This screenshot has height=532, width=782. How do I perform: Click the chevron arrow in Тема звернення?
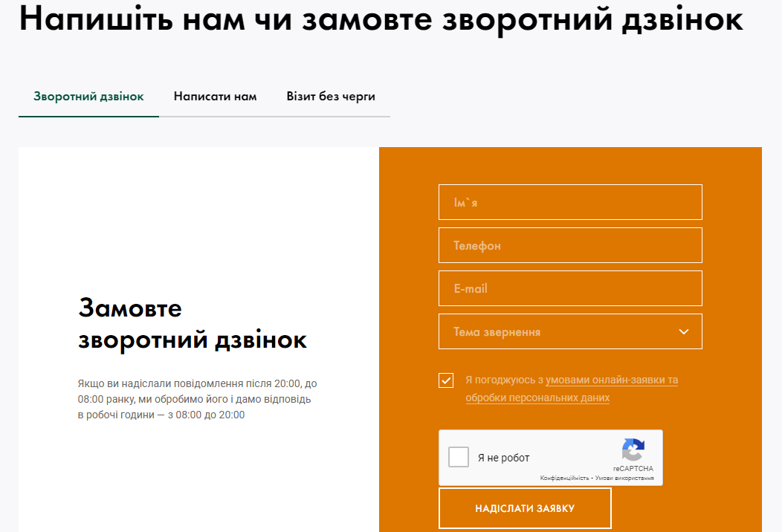pyautogui.click(x=684, y=331)
